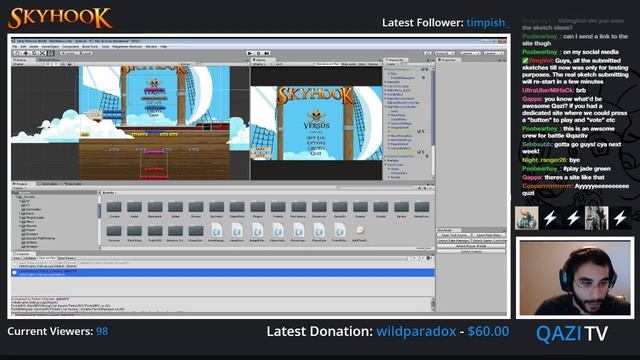Click the Console detail pane scrollbar
Image resolution: width=640 pixels, height=360 pixels.
click(x=433, y=304)
